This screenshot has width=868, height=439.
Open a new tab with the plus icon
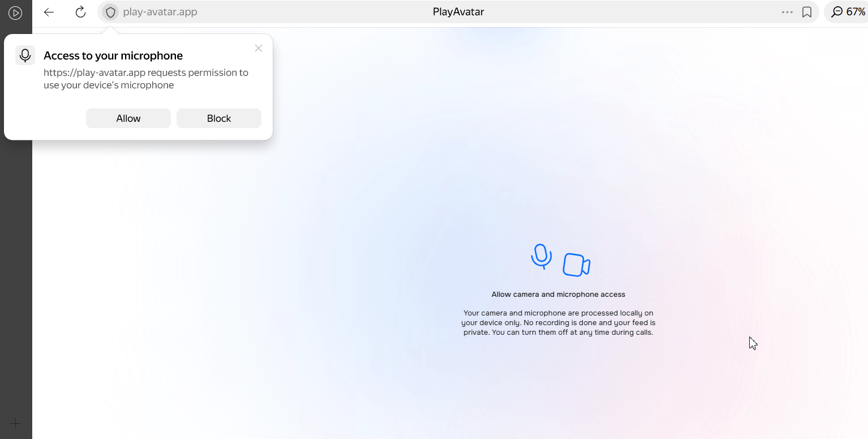pyautogui.click(x=16, y=423)
